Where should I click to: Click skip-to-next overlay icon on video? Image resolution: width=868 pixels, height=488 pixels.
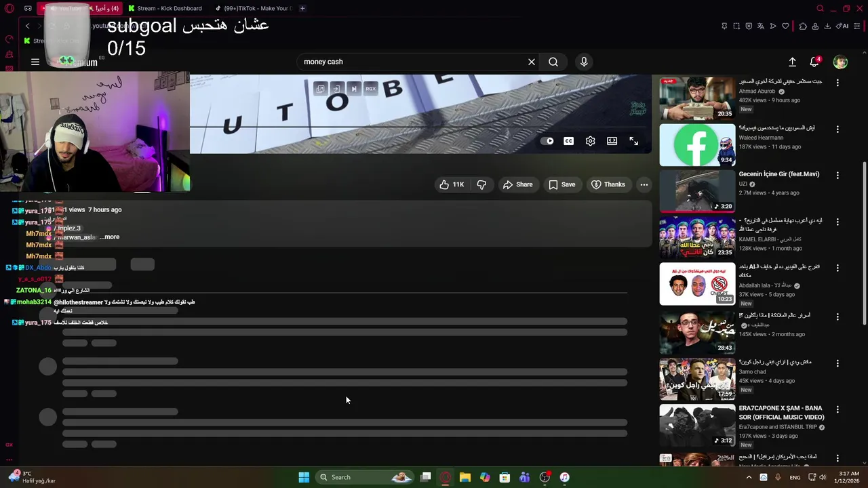pos(353,89)
